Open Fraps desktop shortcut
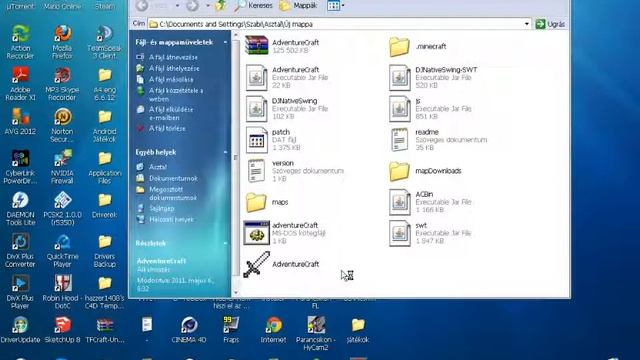The height and width of the screenshot is (360, 640). (231, 330)
